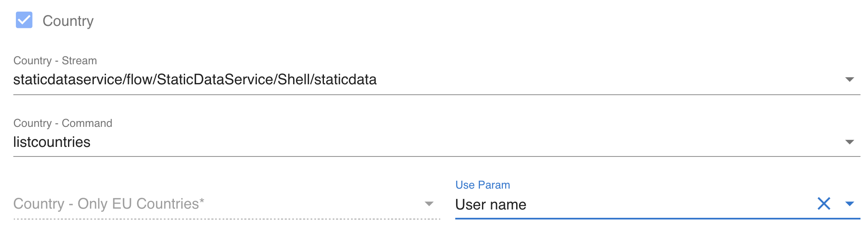
Task: Click the gray triangle on the listcountries row
Action: (x=849, y=142)
